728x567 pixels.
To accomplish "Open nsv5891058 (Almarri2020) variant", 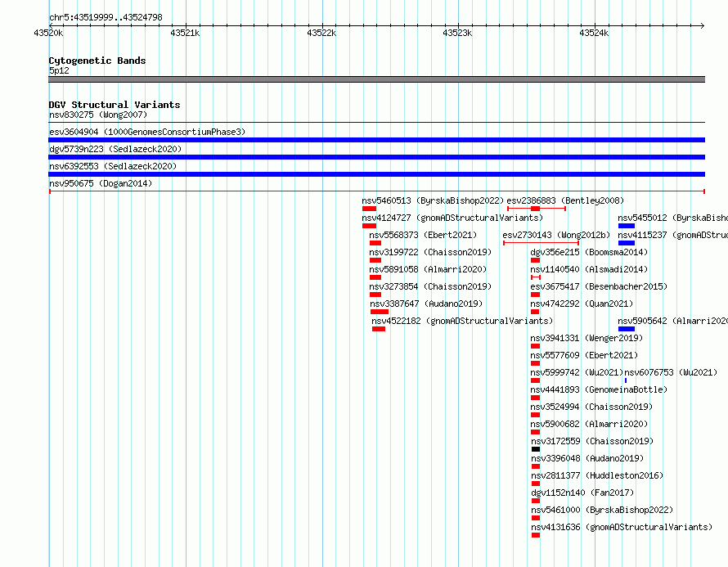I will pos(428,269).
